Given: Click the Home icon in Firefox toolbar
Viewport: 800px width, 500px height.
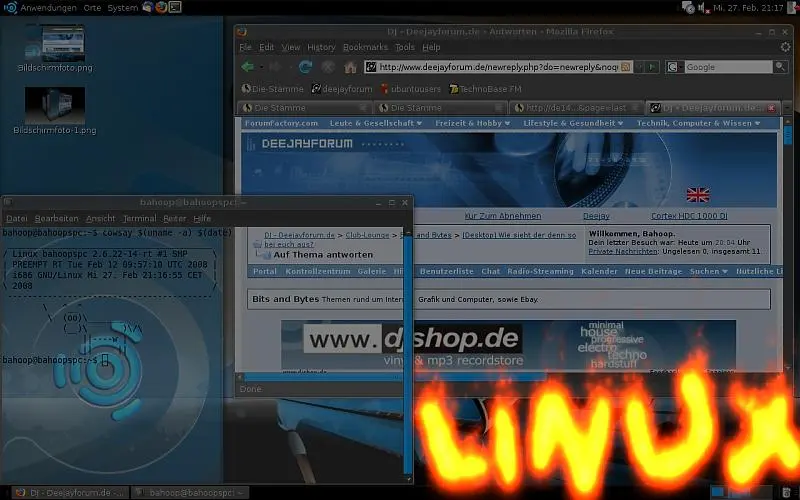Looking at the screenshot, I should [350, 67].
